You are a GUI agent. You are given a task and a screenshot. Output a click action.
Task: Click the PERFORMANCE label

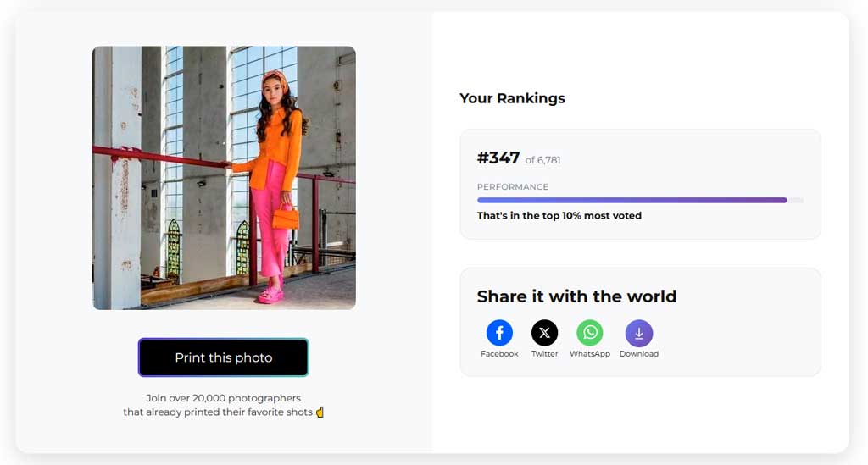(513, 187)
